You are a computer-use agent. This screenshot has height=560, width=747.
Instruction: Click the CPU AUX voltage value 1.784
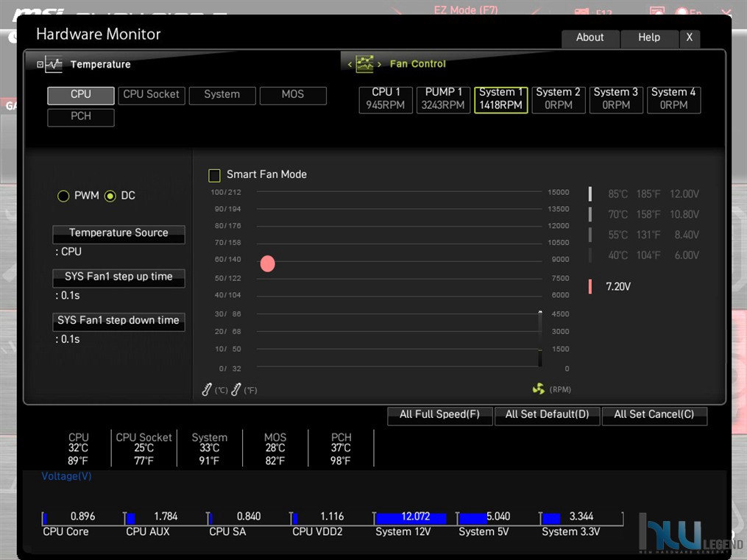tap(166, 516)
